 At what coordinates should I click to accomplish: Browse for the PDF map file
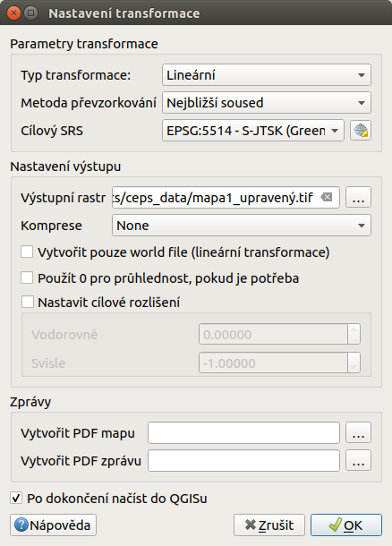pos(358,433)
